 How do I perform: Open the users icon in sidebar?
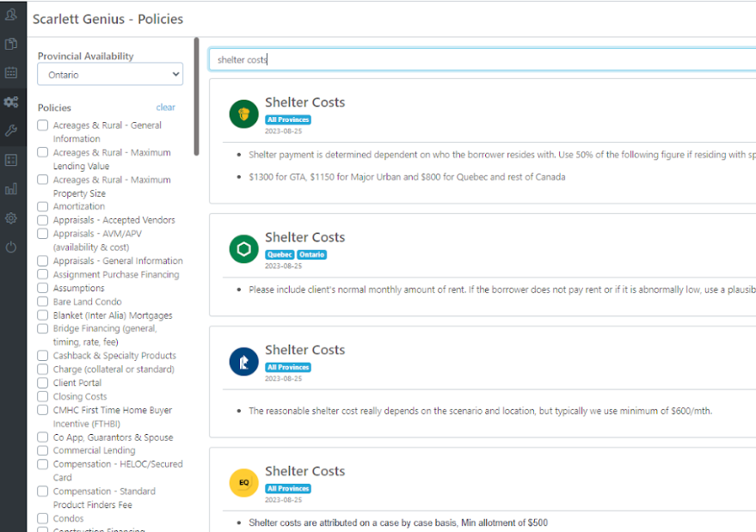[10, 15]
